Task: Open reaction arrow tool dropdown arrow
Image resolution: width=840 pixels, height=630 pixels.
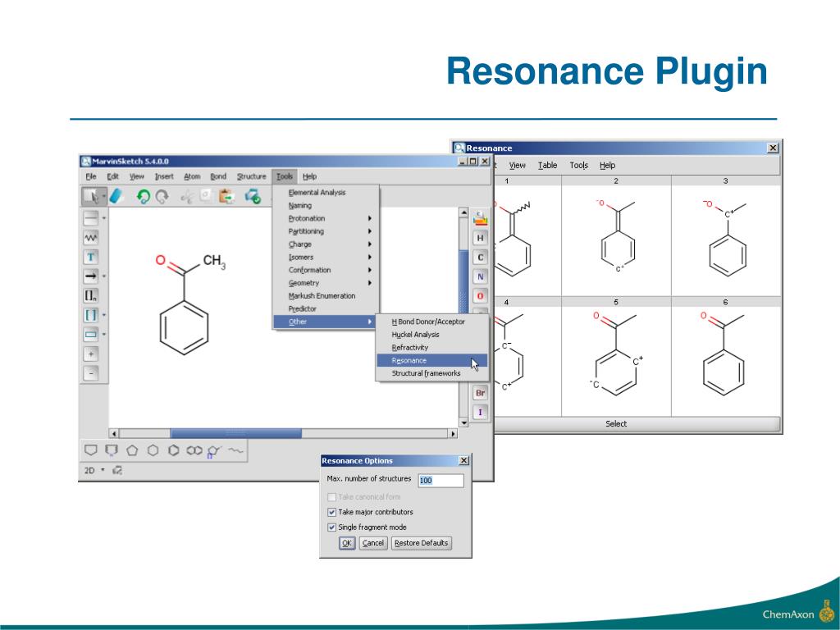Action: pyautogui.click(x=104, y=276)
